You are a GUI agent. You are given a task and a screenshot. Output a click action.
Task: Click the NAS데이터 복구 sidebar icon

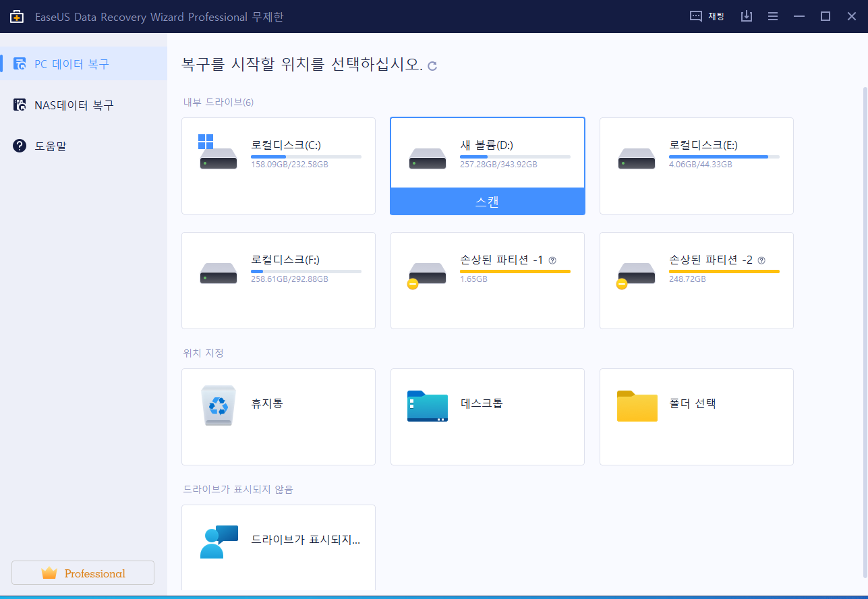[20, 105]
